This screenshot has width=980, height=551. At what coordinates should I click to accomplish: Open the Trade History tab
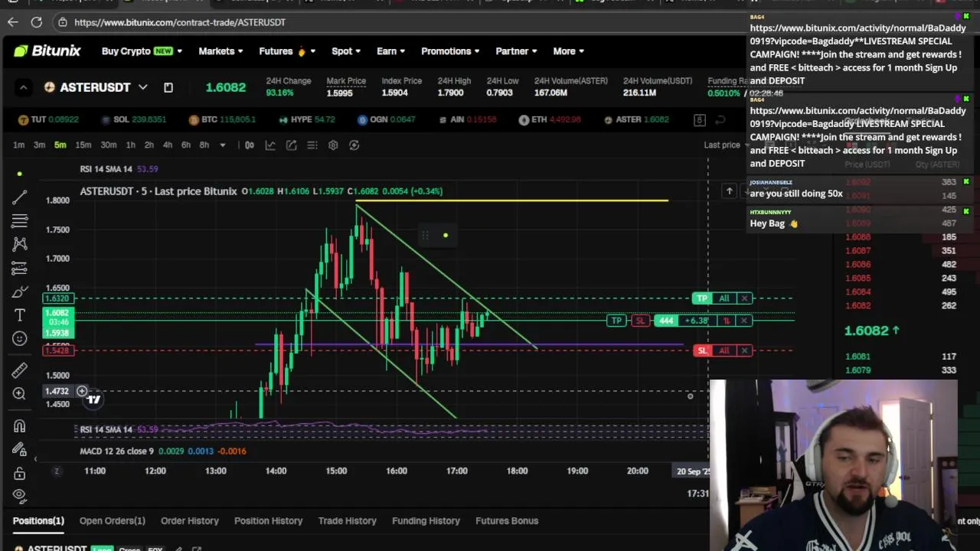pyautogui.click(x=348, y=520)
